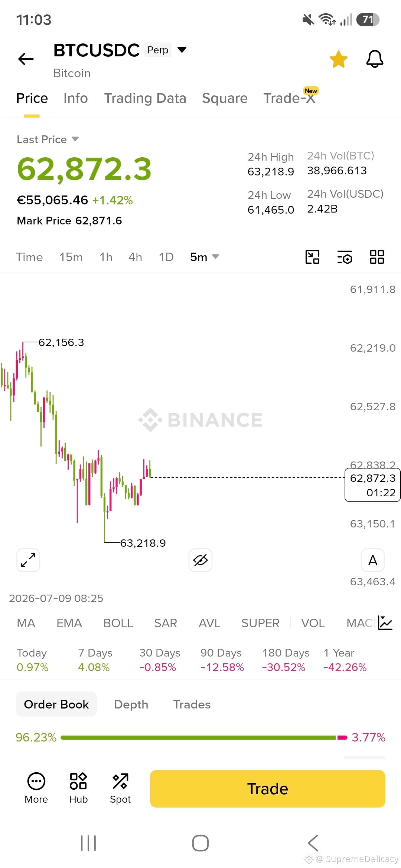
Task: Tap the yellow Trade button
Action: 268,789
